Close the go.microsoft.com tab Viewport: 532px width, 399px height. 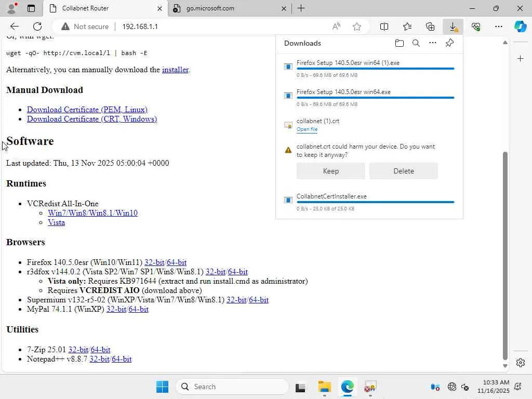pos(284,8)
